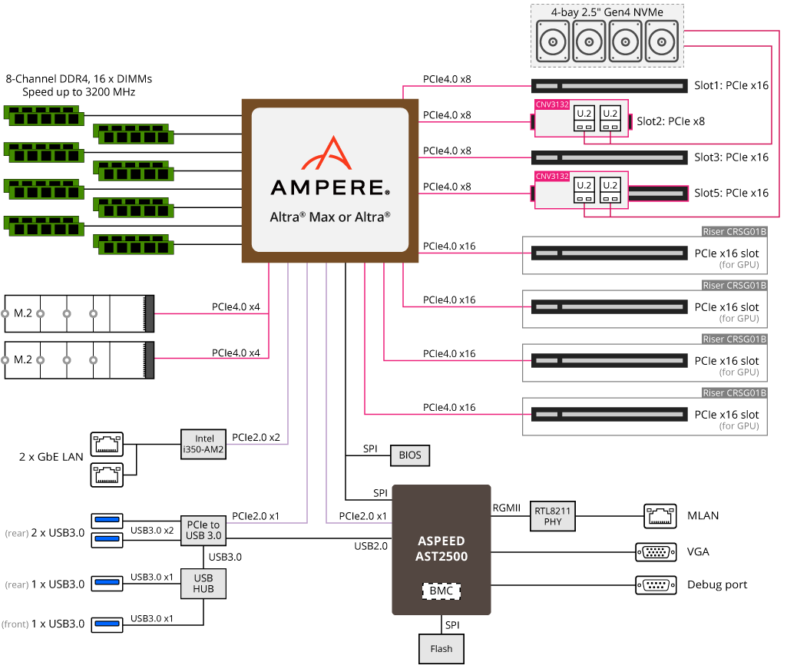This screenshot has width=787, height=672.
Task: Click the Altra Max or Altra text
Action: pos(329,217)
